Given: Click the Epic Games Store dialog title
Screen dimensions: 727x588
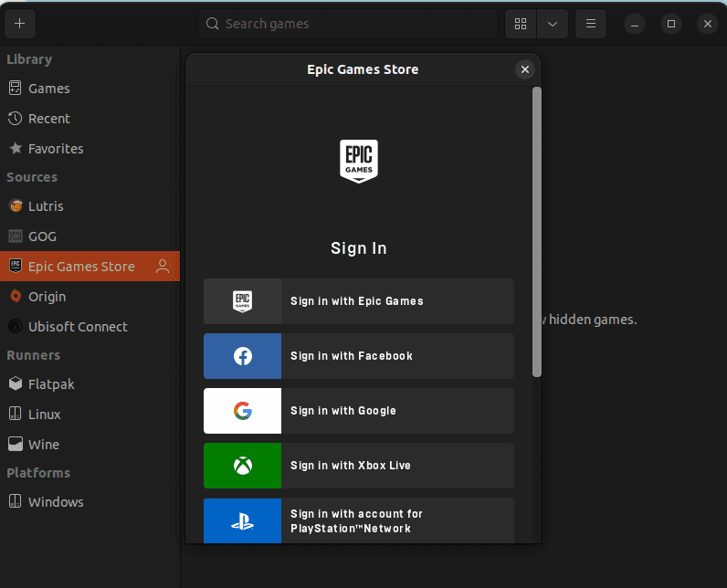Looking at the screenshot, I should coord(363,69).
